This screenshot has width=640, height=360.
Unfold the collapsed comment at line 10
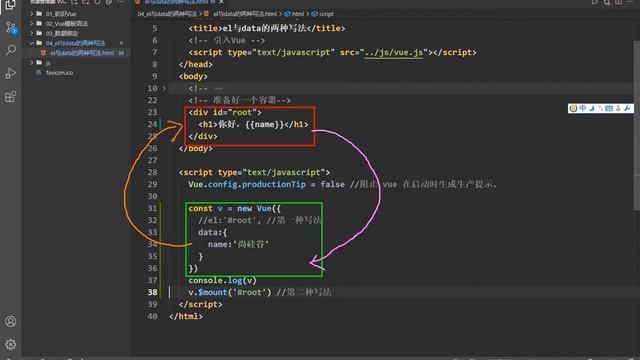pos(164,88)
